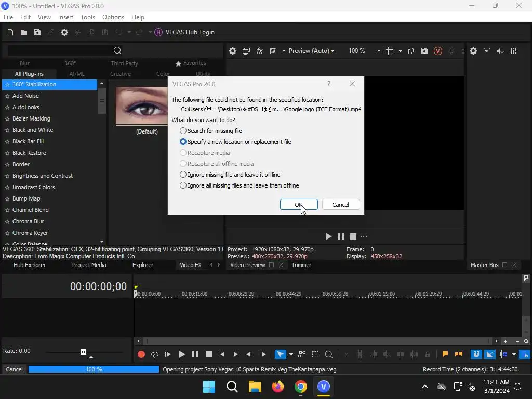Cancel project opening in status bar

pyautogui.click(x=14, y=369)
